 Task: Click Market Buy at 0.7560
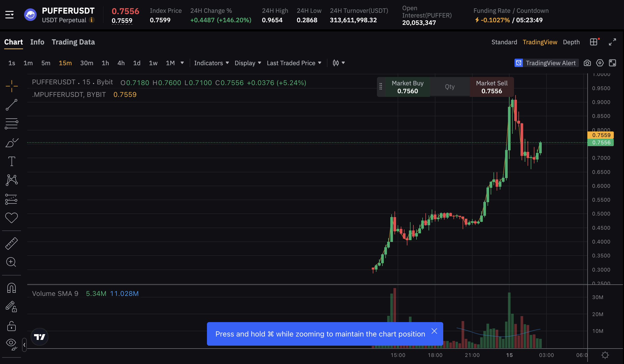point(407,87)
